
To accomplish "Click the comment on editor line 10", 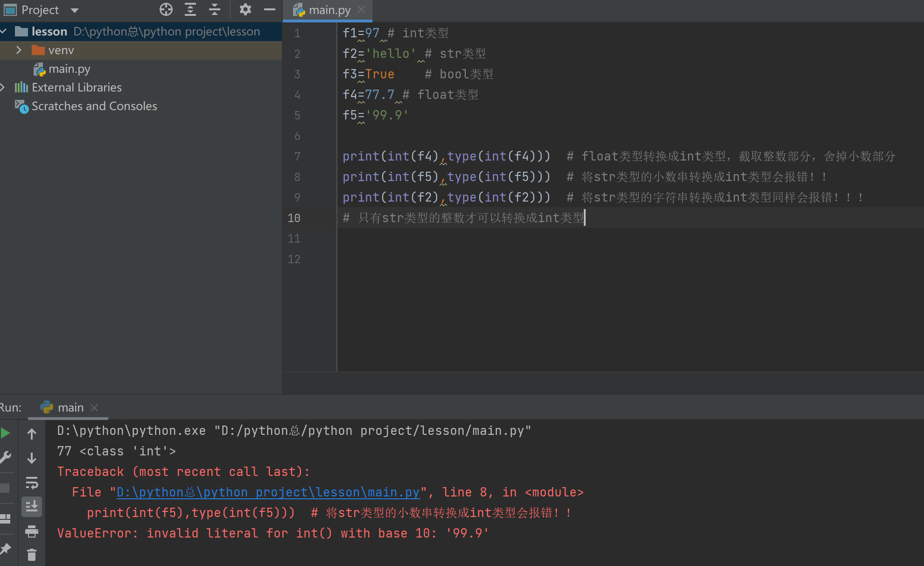I will click(463, 218).
